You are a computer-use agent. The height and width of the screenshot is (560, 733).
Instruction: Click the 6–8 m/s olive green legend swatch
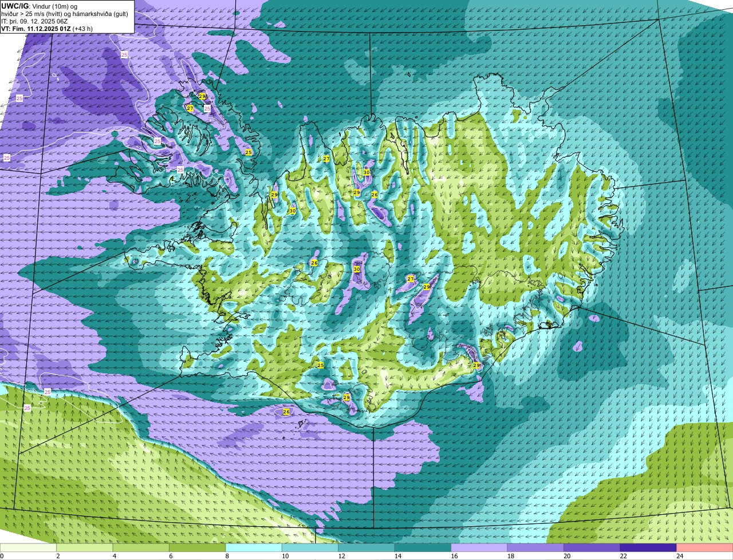tap(198, 547)
